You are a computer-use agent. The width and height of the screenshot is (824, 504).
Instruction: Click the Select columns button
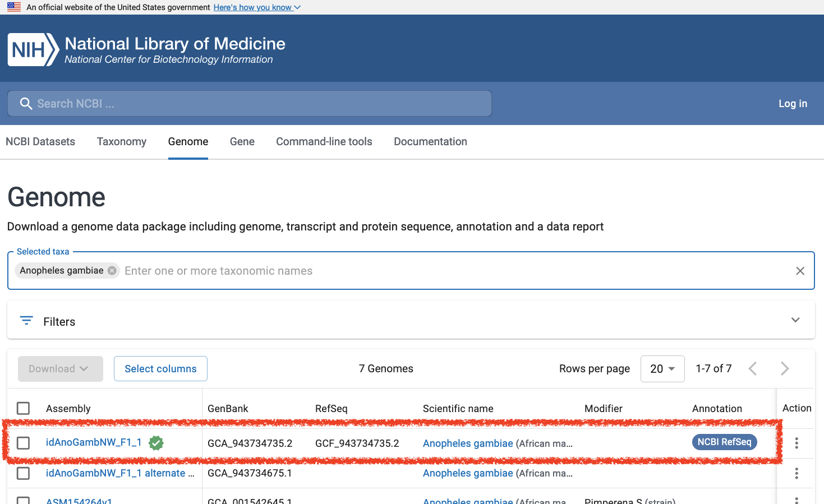click(160, 369)
